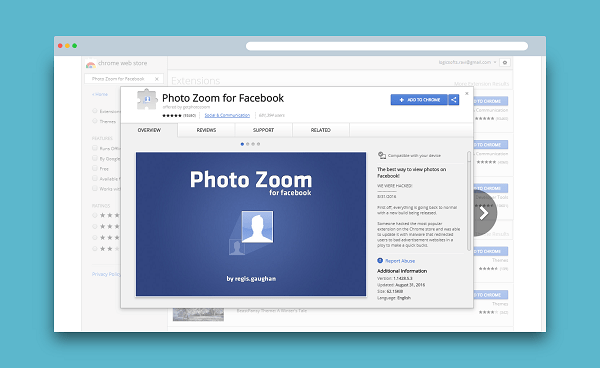Select the Extensions radio filter

click(95, 111)
